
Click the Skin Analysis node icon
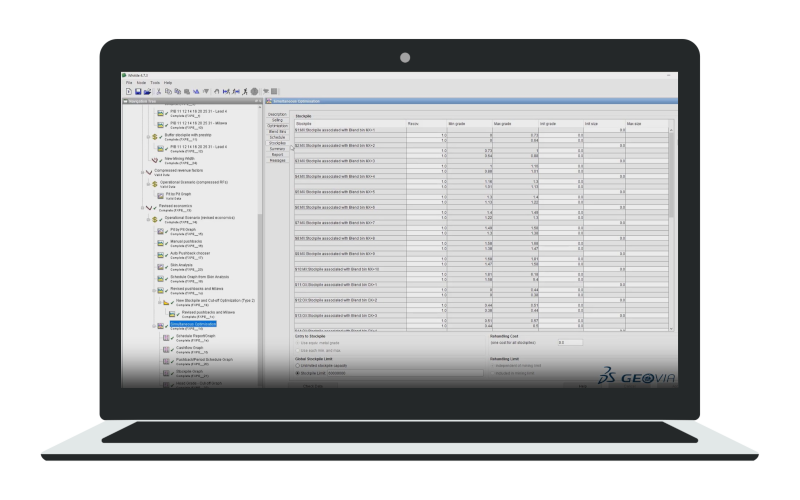160,266
